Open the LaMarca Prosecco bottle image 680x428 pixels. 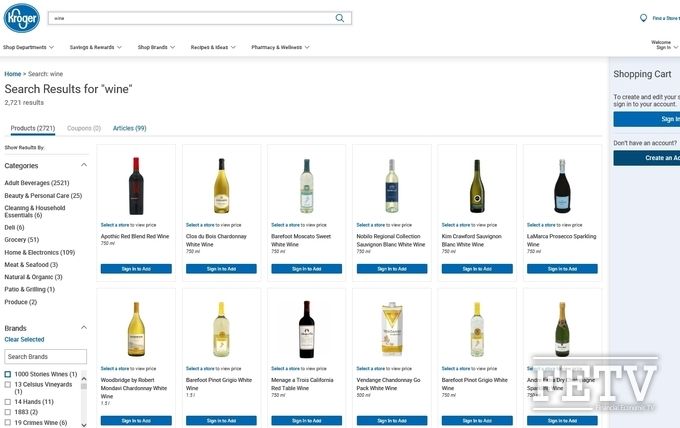(562, 186)
